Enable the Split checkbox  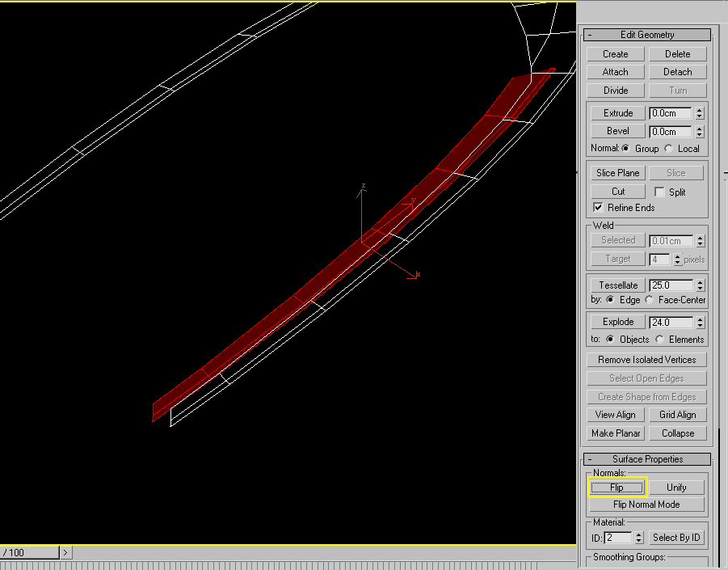coord(659,192)
